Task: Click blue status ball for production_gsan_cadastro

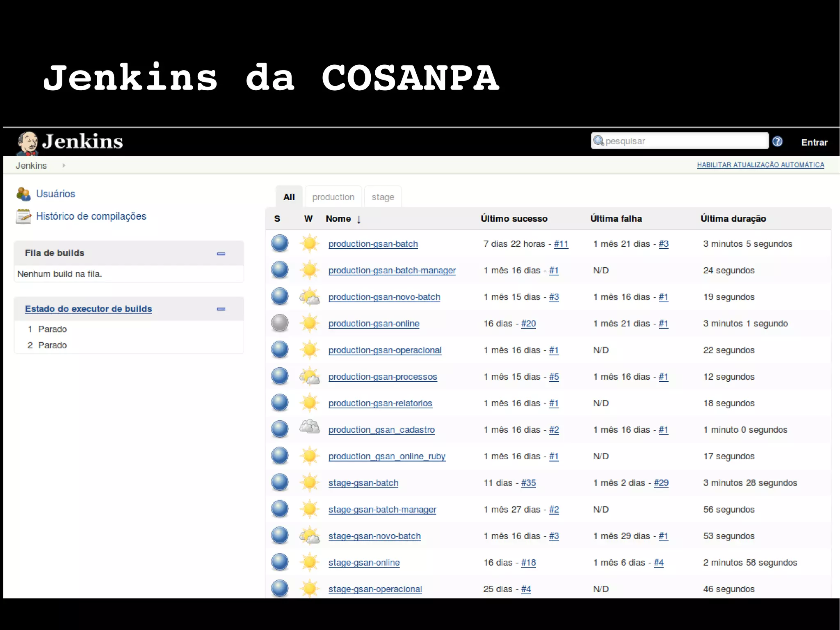Action: click(280, 429)
